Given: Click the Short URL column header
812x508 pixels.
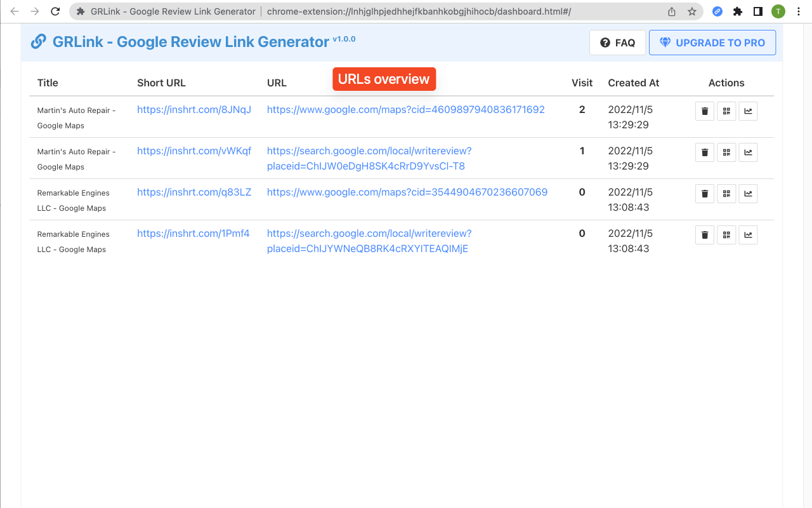Looking at the screenshot, I should point(161,83).
